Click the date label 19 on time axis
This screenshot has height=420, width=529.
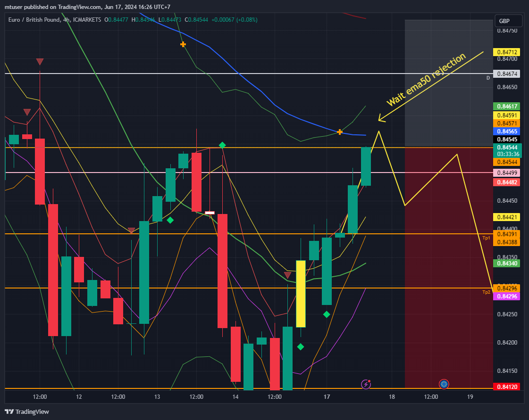point(470,397)
